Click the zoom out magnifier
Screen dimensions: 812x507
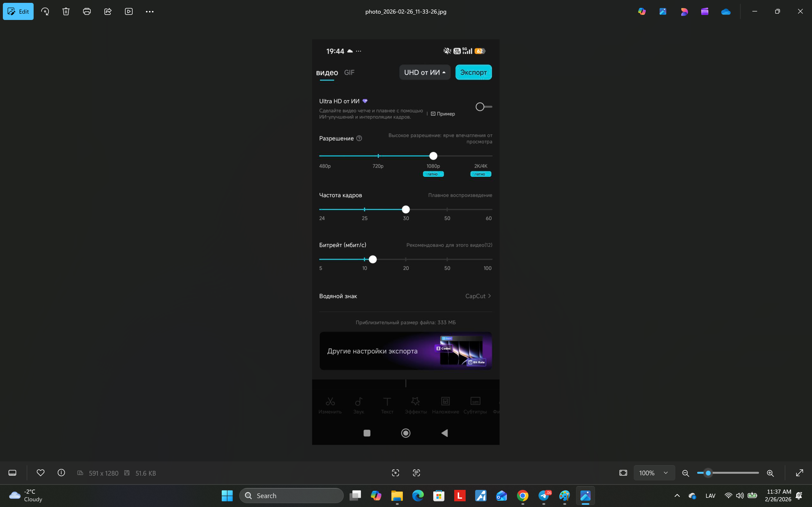tap(685, 473)
